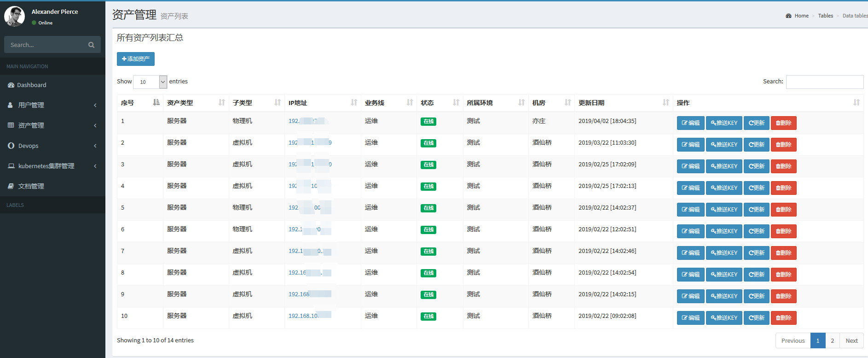The height and width of the screenshot is (358, 868).
Task: Click the date 2019/02/22 [09:02:08]
Action: 608,316
